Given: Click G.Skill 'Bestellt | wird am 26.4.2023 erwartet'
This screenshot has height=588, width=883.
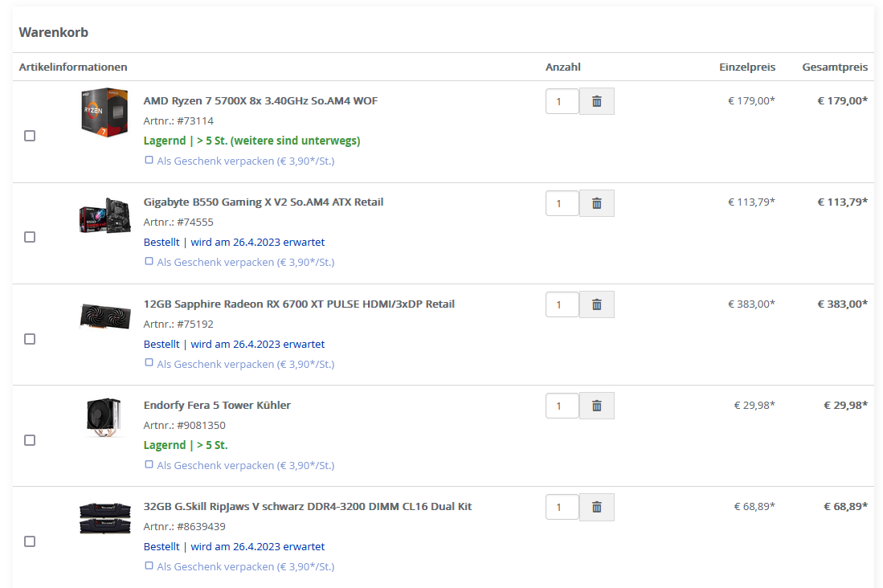Looking at the screenshot, I should pyautogui.click(x=234, y=546).
